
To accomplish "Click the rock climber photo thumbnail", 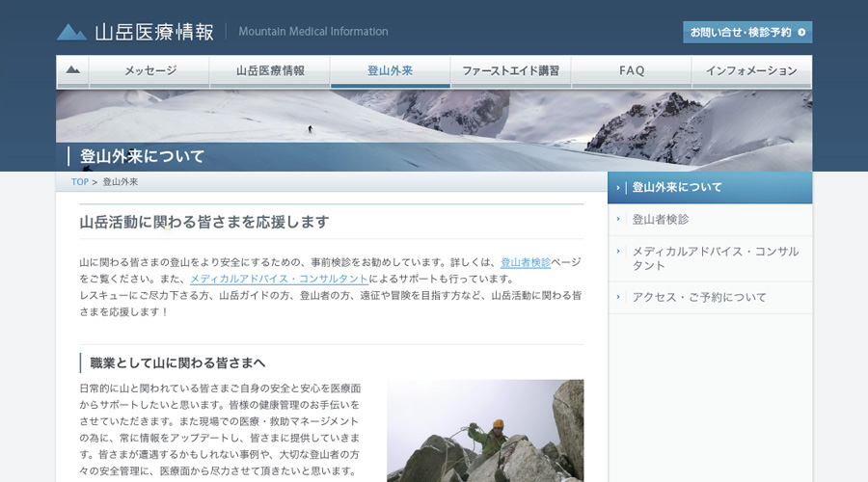I will click(x=485, y=430).
